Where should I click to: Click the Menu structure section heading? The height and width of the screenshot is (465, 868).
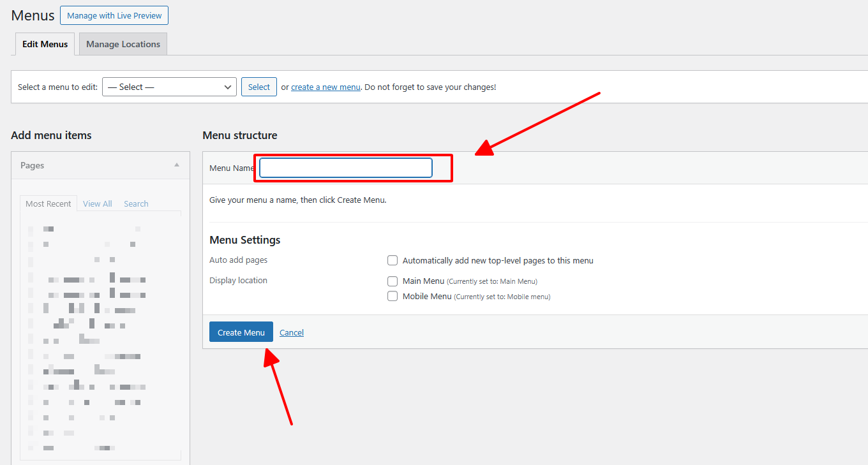point(240,135)
